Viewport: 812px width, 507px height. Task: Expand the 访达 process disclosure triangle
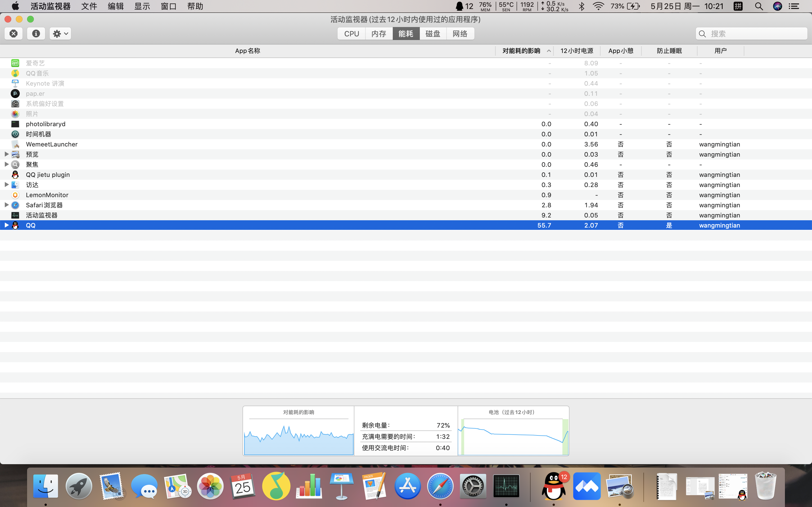point(6,184)
